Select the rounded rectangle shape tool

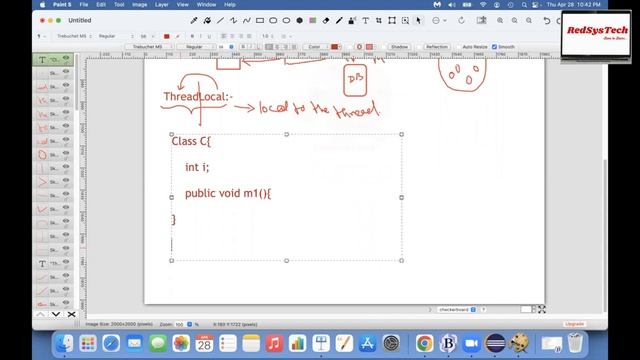click(x=273, y=20)
